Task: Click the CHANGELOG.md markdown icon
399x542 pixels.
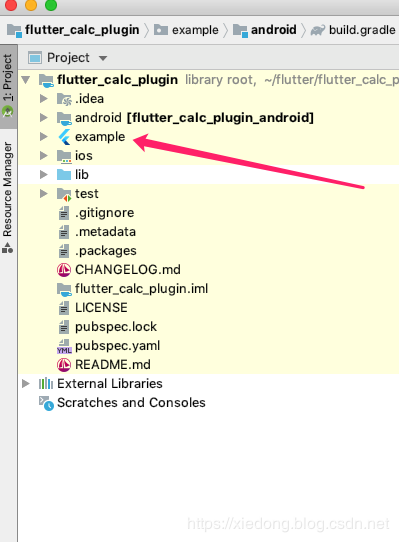Action: click(64, 270)
